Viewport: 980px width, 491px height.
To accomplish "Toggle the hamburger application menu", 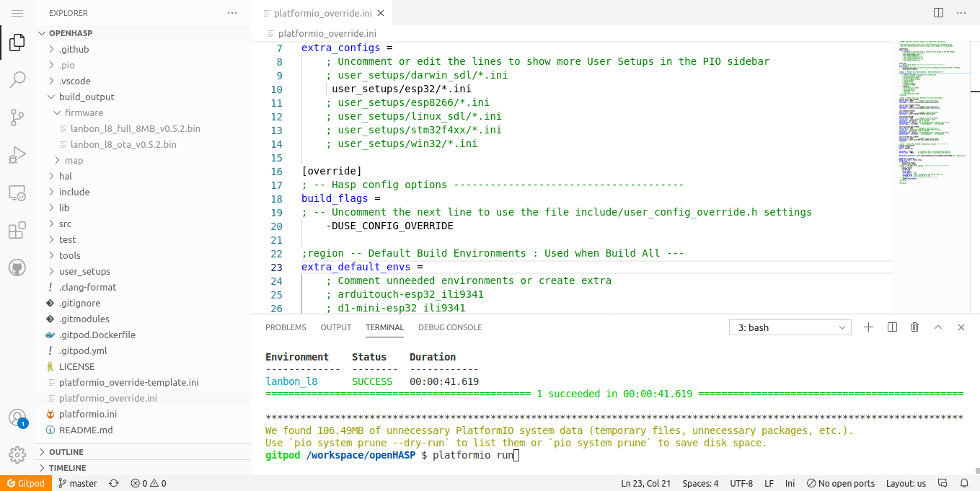I will coord(17,13).
